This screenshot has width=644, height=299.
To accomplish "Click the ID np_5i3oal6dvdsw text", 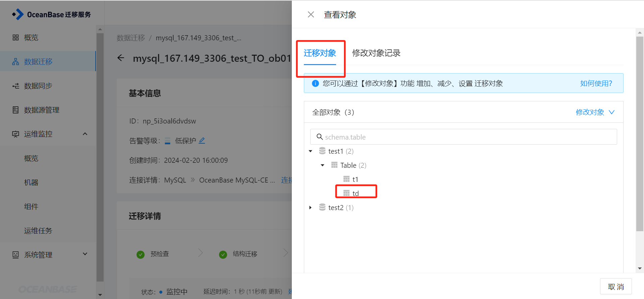I will click(163, 121).
